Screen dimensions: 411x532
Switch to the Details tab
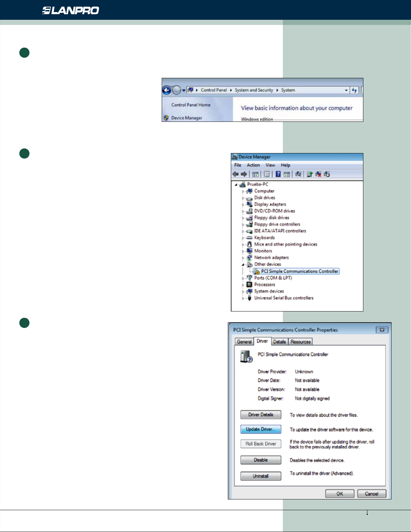point(279,342)
